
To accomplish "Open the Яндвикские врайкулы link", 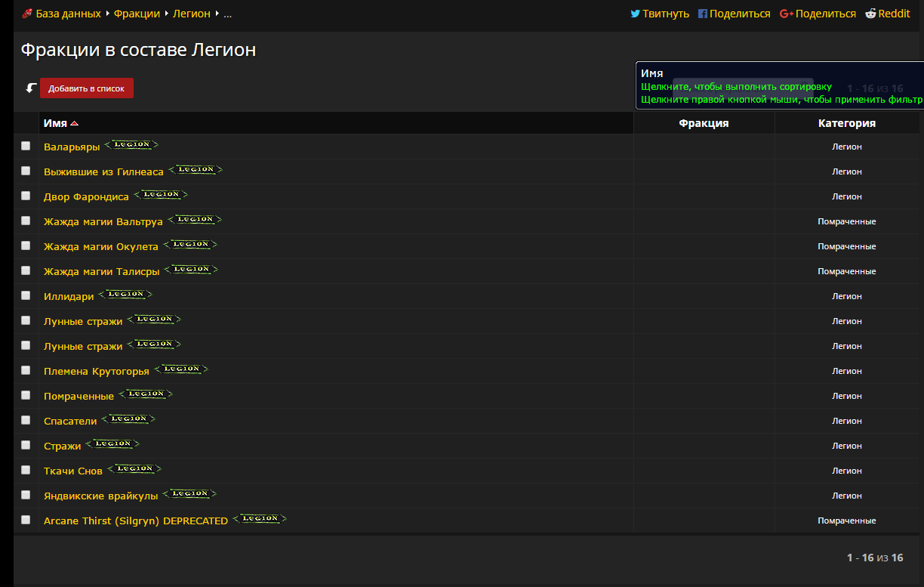I will pyautogui.click(x=101, y=496).
